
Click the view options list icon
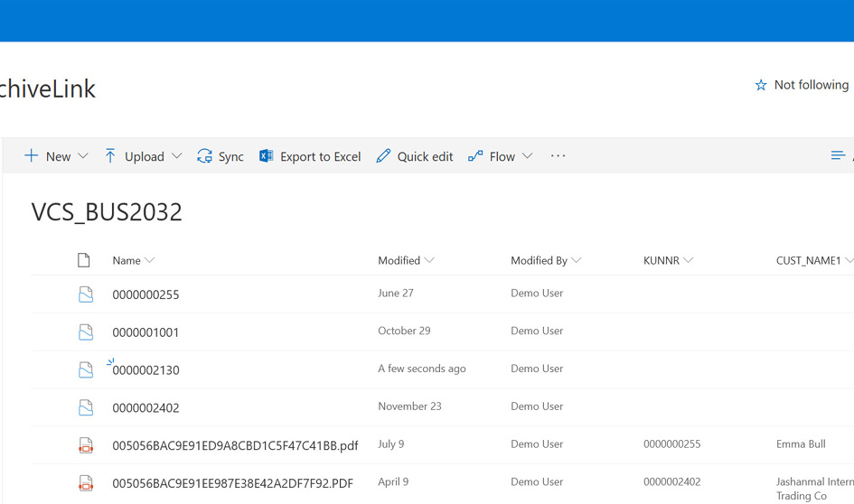pyautogui.click(x=838, y=156)
